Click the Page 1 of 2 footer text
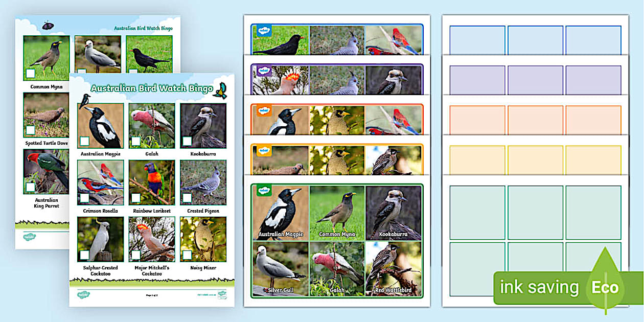 [151, 295]
